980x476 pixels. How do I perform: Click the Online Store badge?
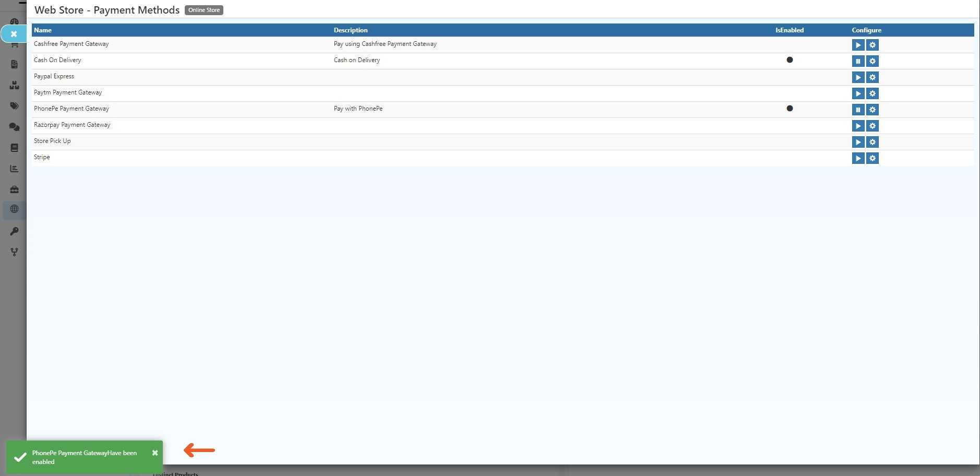(204, 10)
